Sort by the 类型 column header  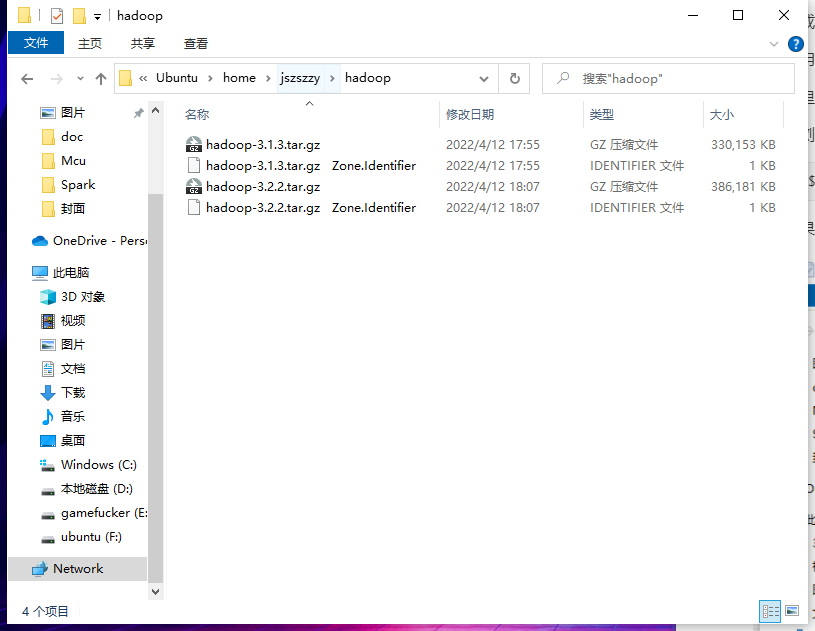602,114
